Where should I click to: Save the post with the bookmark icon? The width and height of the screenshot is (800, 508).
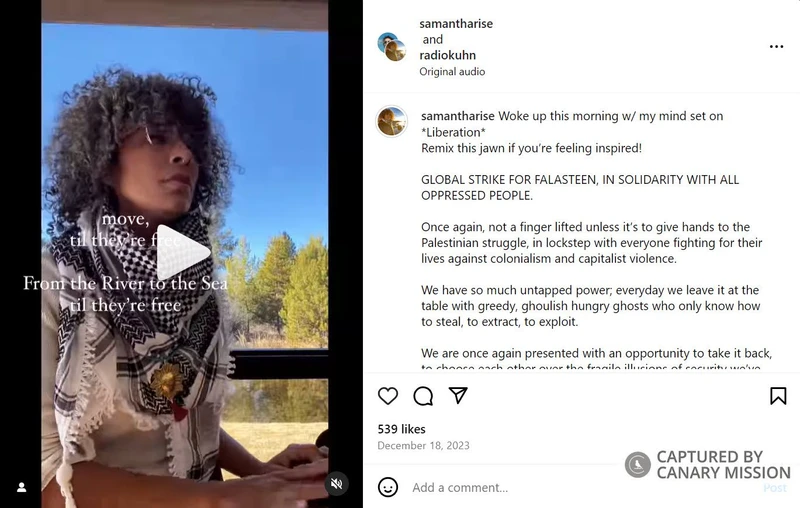(x=778, y=396)
